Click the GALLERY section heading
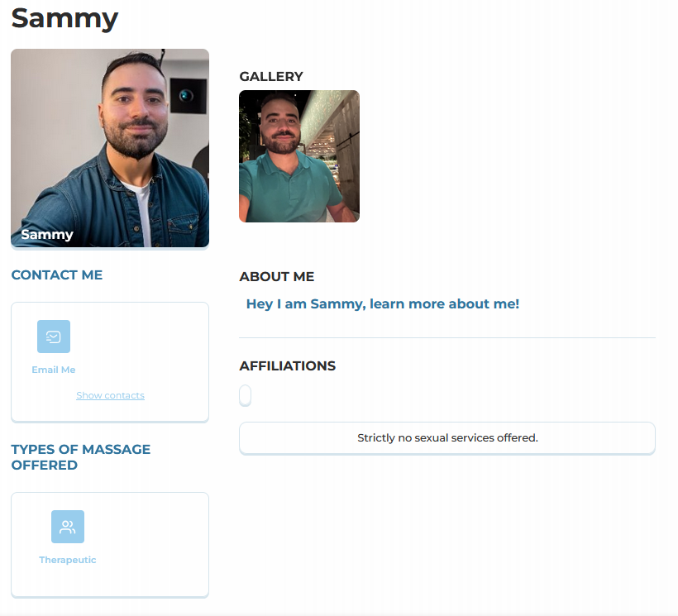 pyautogui.click(x=271, y=77)
